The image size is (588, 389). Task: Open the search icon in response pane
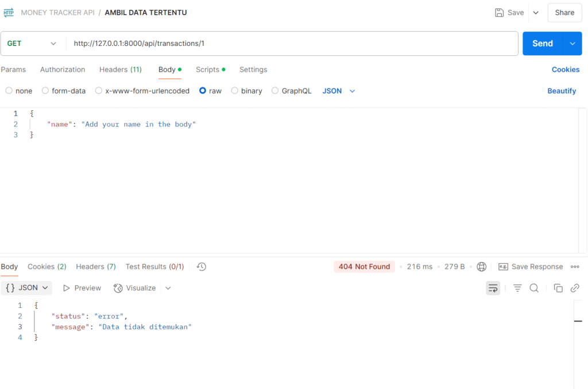click(x=534, y=288)
